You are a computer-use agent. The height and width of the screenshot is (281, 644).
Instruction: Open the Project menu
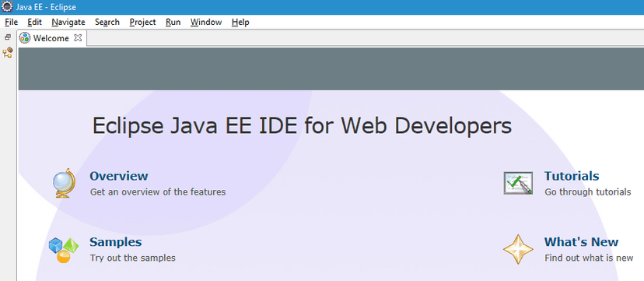point(142,22)
